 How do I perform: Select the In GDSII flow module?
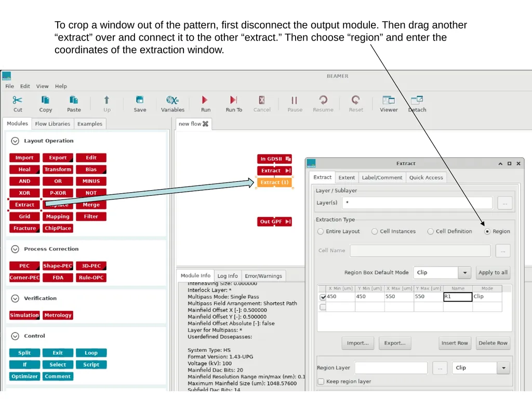[274, 159]
